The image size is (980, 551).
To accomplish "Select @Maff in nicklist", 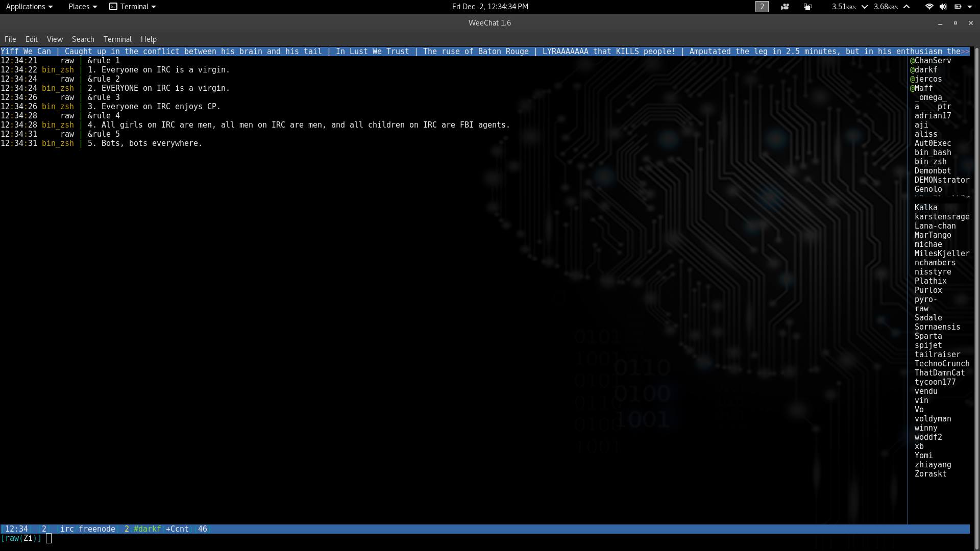I will [921, 88].
